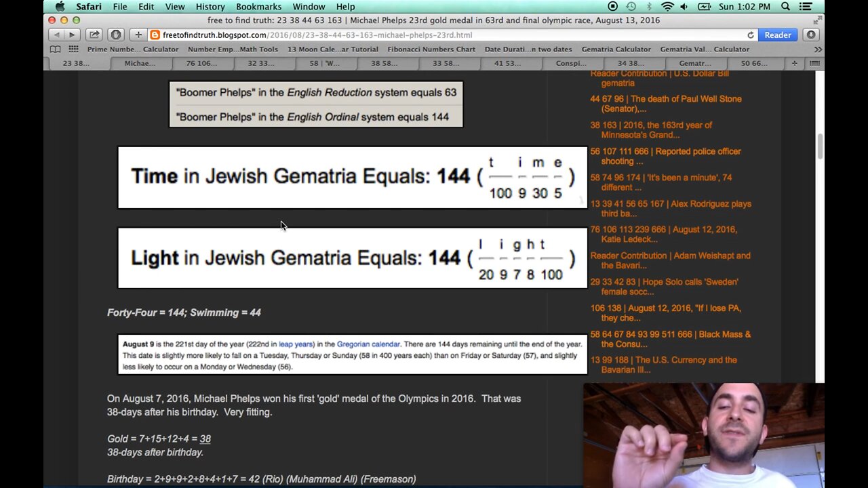
Task: Go forward with the forward arrow
Action: click(73, 35)
